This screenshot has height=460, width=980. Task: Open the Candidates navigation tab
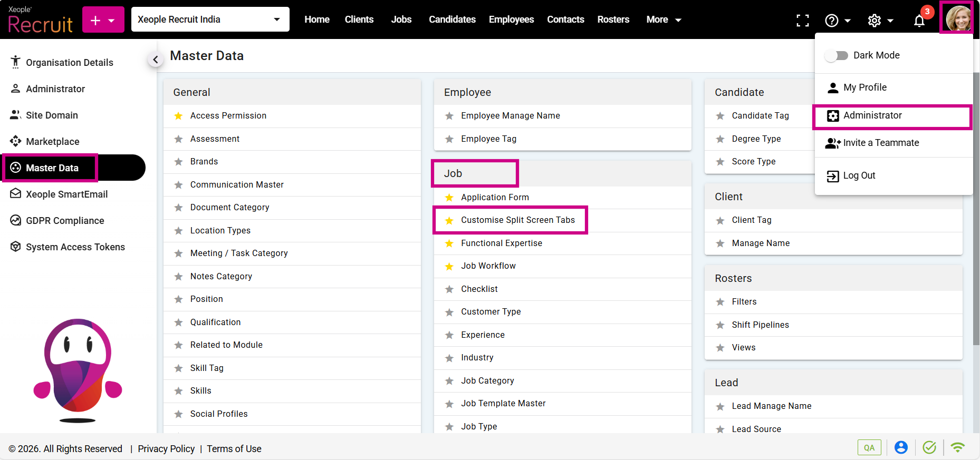click(452, 19)
